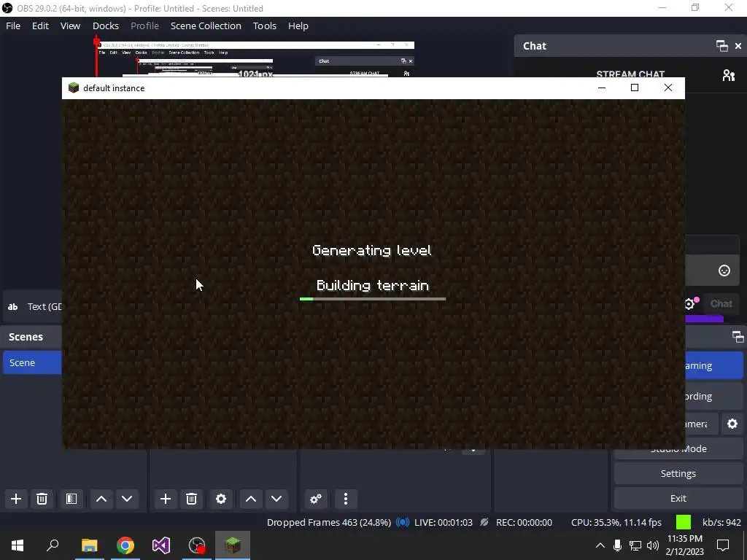Image resolution: width=747 pixels, height=560 pixels.
Task: Open network status tray icon
Action: click(635, 545)
